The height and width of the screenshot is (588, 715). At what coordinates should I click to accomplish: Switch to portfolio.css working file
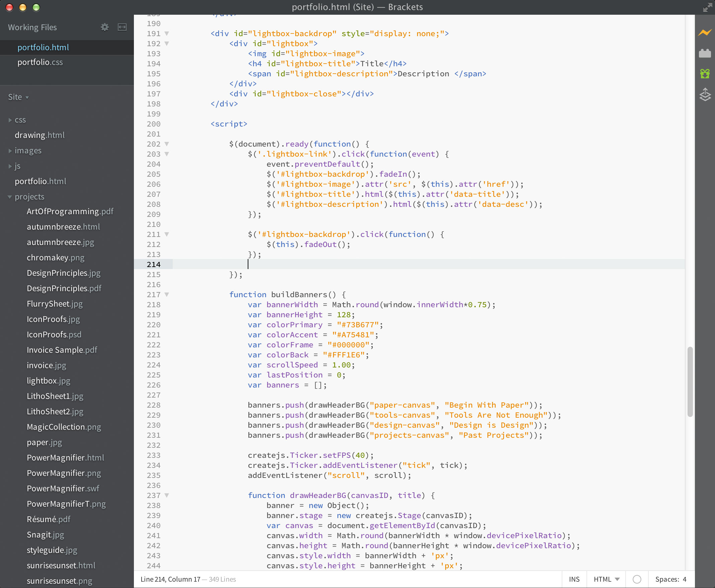pyautogui.click(x=40, y=62)
